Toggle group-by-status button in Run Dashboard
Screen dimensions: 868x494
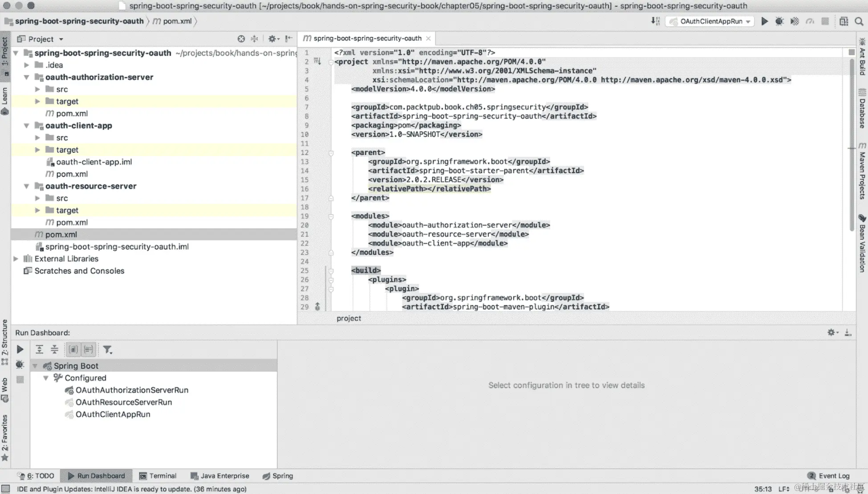click(89, 350)
